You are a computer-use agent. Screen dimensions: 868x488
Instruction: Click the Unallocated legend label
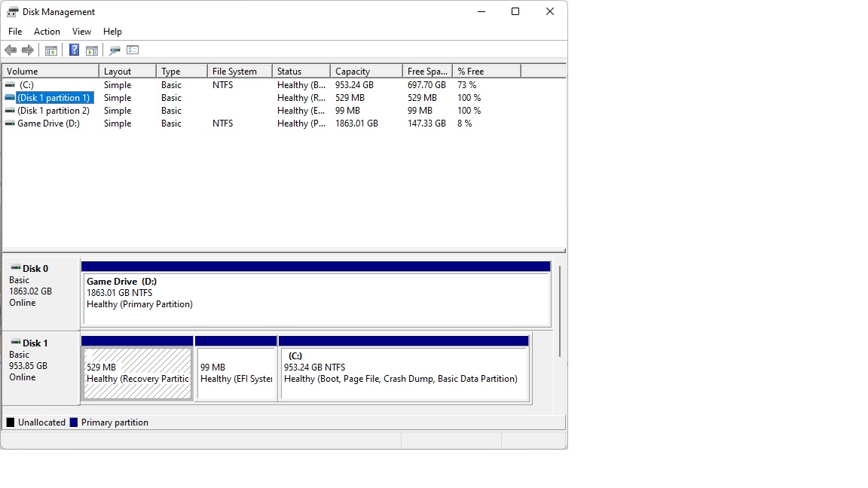[41, 422]
